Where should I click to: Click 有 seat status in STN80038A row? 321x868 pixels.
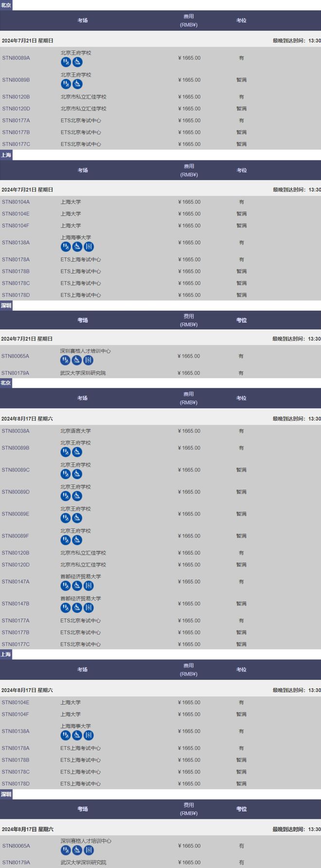[241, 431]
